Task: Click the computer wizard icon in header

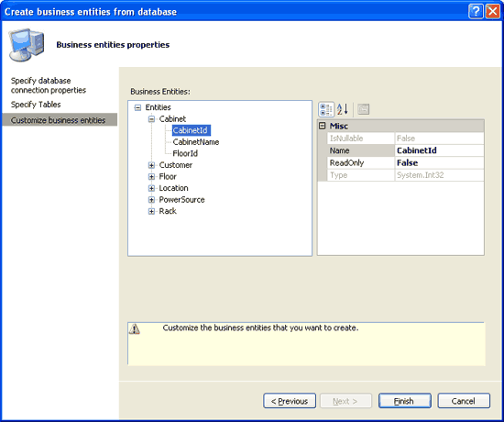Action: 26,44
